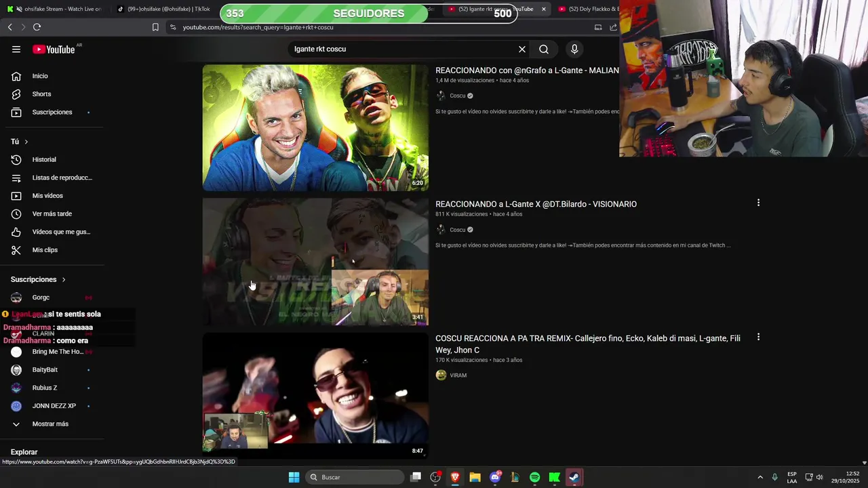Open more options for PA TRA REMIX video

[x=758, y=337]
